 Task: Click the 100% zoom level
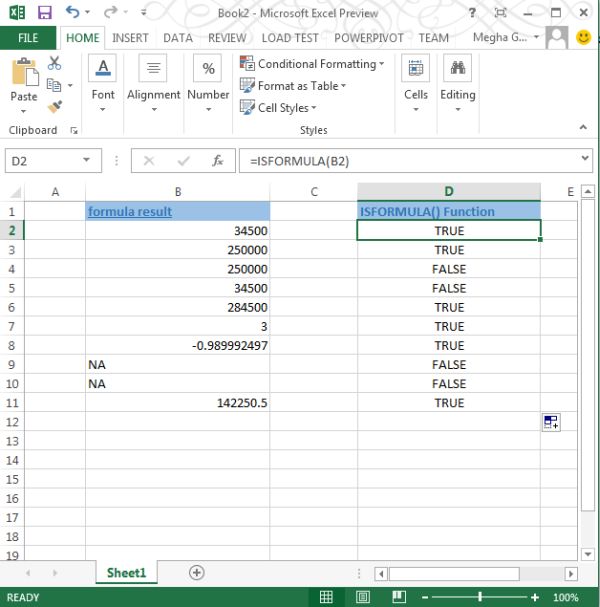pos(566,597)
